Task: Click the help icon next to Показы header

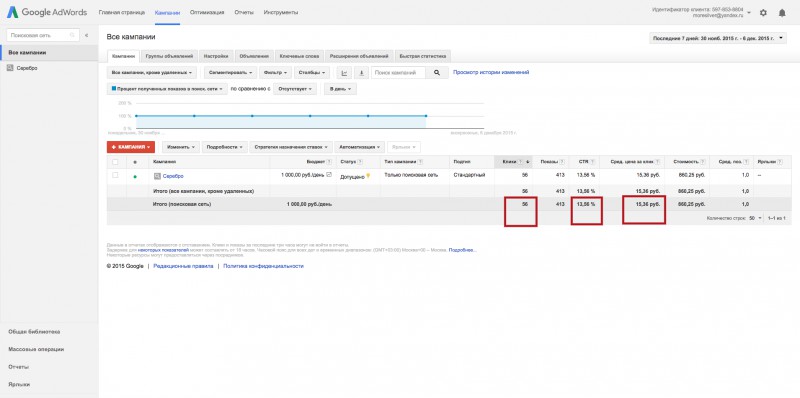Action: 562,162
